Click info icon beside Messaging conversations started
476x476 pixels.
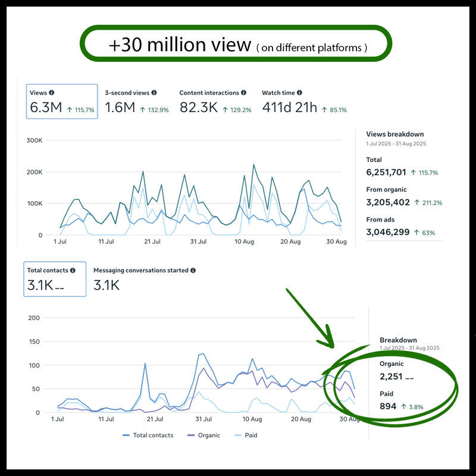pos(193,270)
